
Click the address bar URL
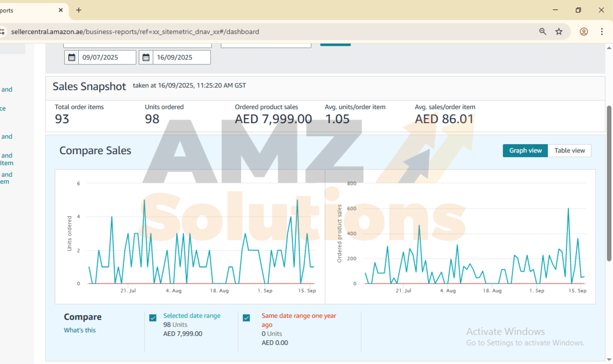click(x=135, y=32)
